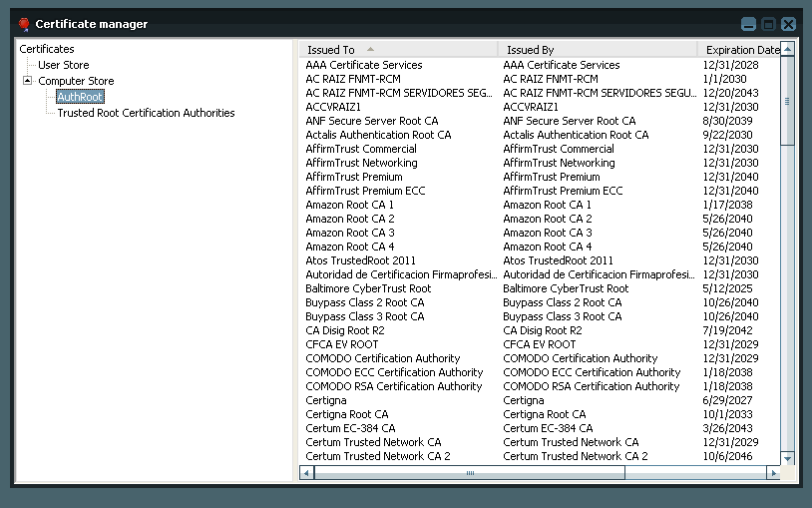
Task: Click the vertical scrollbar up arrow
Action: point(787,49)
